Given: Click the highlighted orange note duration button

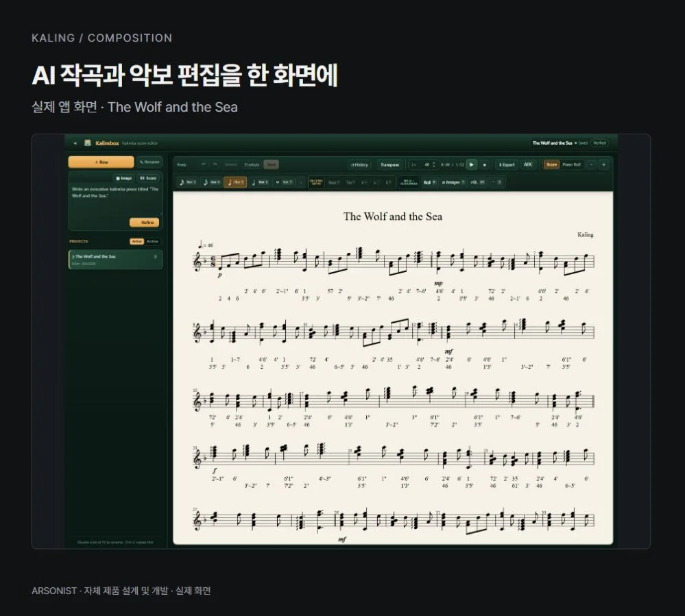Looking at the screenshot, I should (235, 182).
